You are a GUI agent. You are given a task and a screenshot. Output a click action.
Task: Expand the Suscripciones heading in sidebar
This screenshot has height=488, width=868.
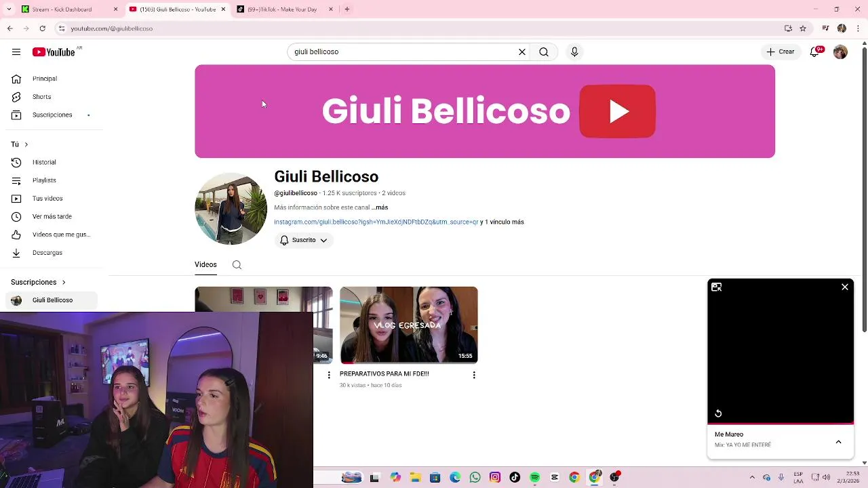pyautogui.click(x=39, y=282)
